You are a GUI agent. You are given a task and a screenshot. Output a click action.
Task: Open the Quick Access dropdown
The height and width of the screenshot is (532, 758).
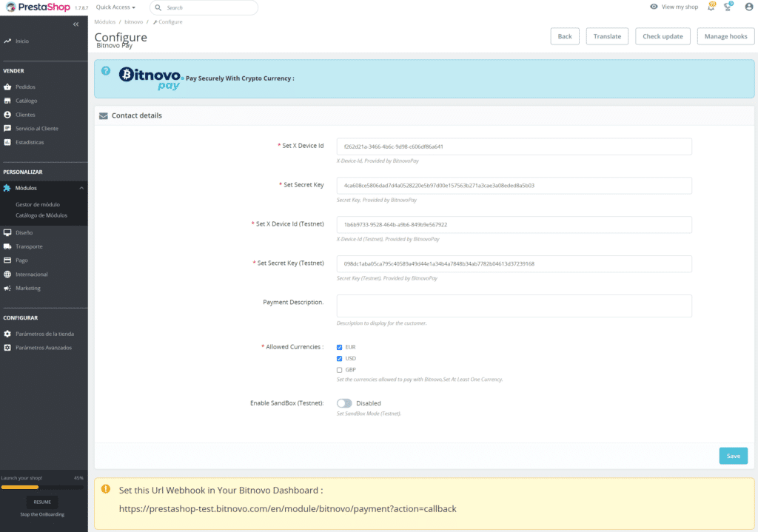click(x=115, y=7)
